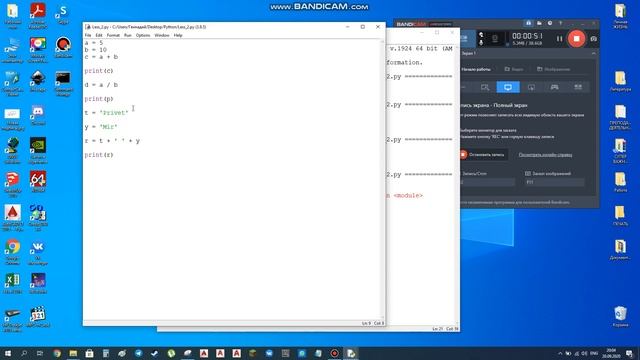The width and height of the screenshot is (640, 360).
Task: Open the Windows Start menu
Action: (x=8, y=353)
